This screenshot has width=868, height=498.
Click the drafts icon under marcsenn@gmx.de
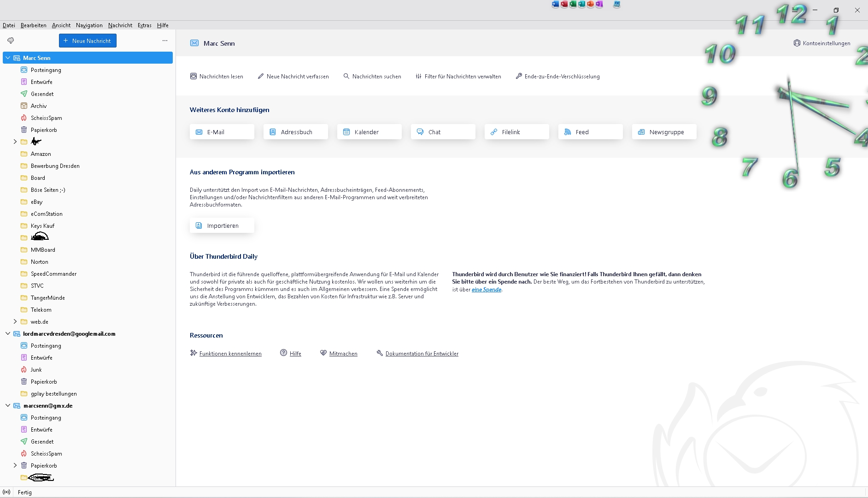(24, 429)
